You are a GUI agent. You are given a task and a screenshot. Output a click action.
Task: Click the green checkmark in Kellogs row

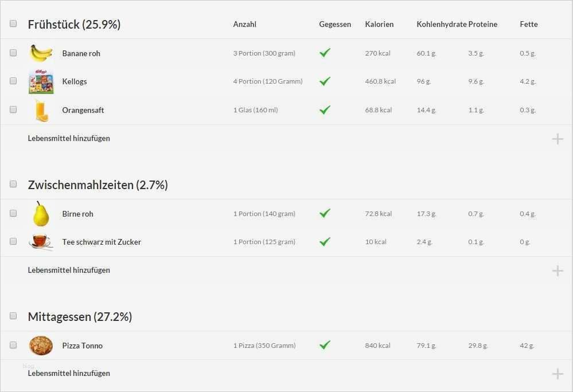coord(325,81)
